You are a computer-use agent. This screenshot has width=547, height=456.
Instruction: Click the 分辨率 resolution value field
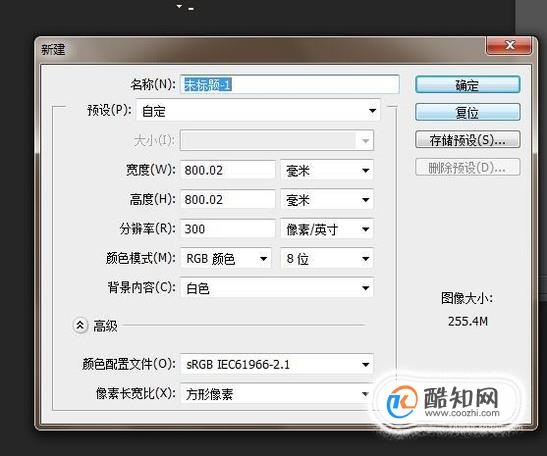coord(228,229)
